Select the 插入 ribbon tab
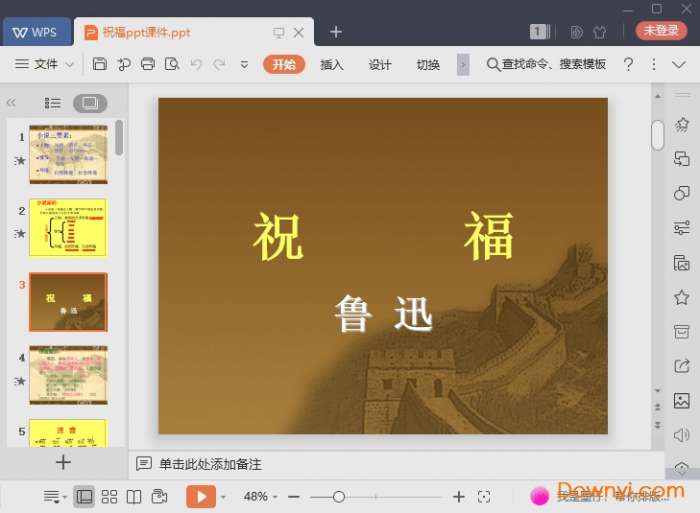This screenshot has height=513, width=700. (332, 65)
